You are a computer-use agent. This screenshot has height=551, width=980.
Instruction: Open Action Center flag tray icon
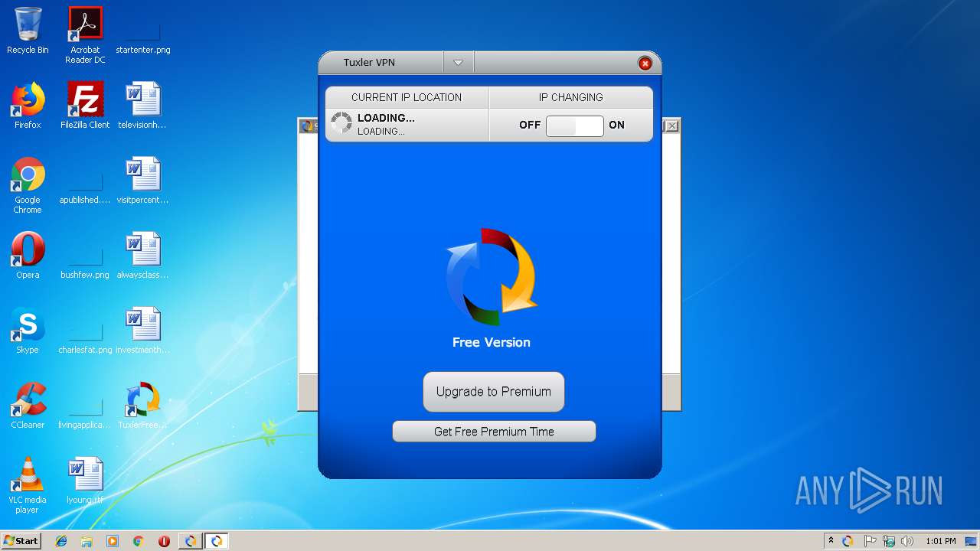[871, 541]
